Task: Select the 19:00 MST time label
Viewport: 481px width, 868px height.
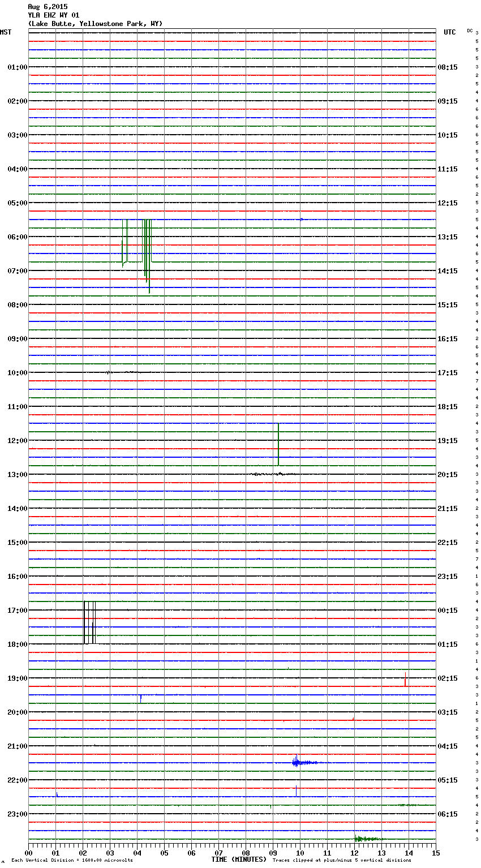Action: pos(18,678)
